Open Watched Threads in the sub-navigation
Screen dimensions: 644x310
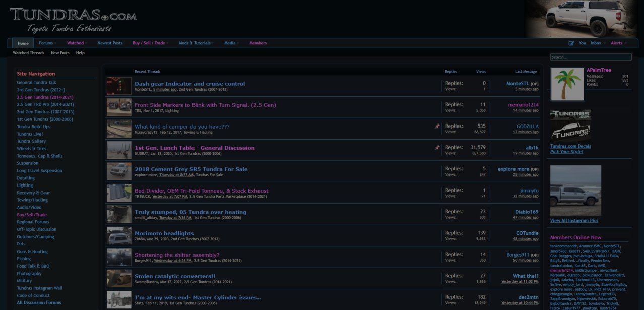click(x=28, y=53)
